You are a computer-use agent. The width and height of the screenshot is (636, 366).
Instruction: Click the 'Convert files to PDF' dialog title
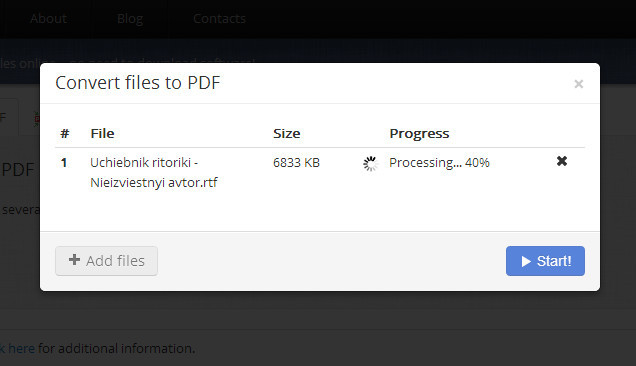(138, 83)
